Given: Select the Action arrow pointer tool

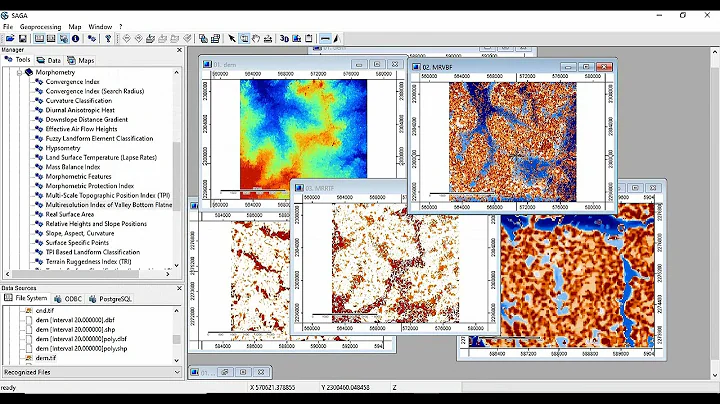Looking at the screenshot, I should coord(232,39).
